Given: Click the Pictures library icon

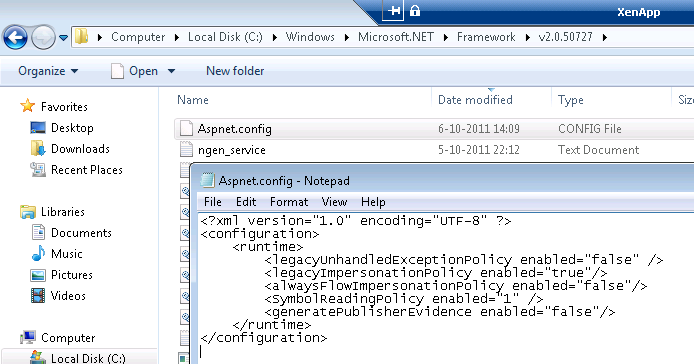Looking at the screenshot, I should click(x=38, y=275).
